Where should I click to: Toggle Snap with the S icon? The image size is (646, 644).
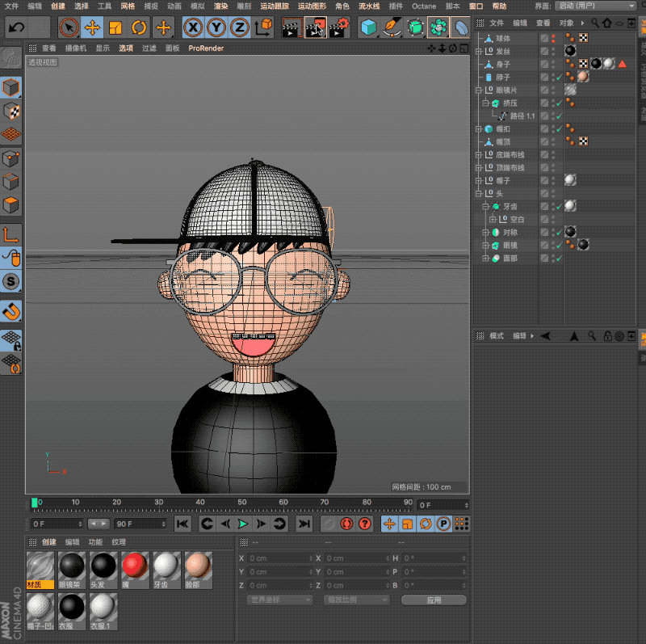11,281
